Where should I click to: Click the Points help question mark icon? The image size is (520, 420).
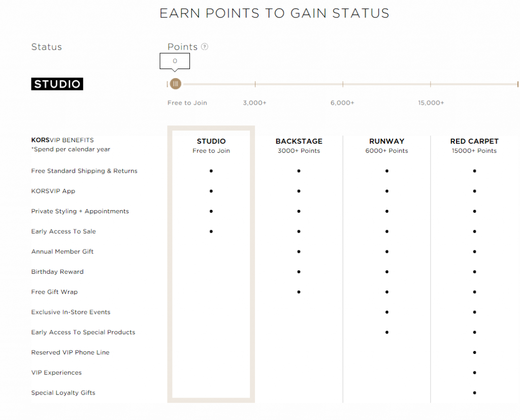pyautogui.click(x=205, y=47)
